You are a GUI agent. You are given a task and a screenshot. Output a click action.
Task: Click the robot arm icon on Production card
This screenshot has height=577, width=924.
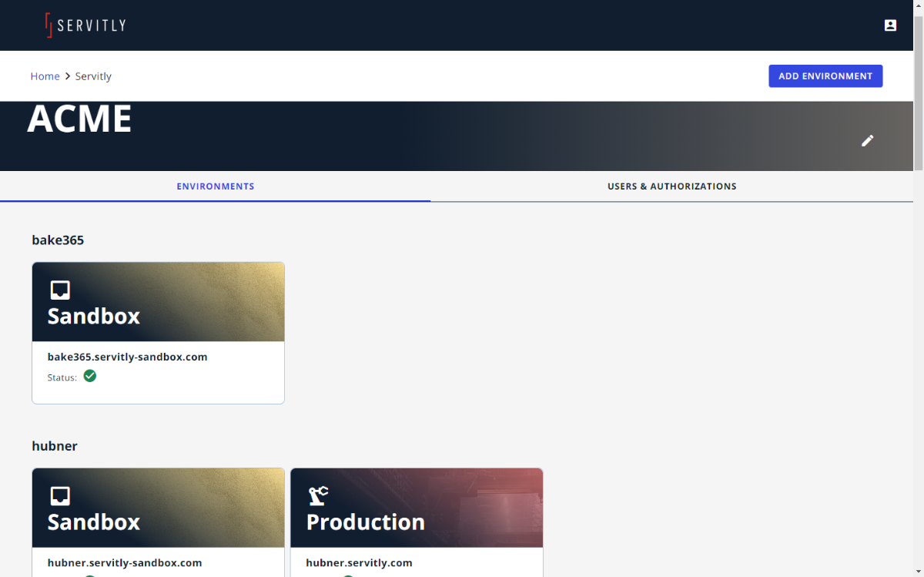[x=318, y=495]
